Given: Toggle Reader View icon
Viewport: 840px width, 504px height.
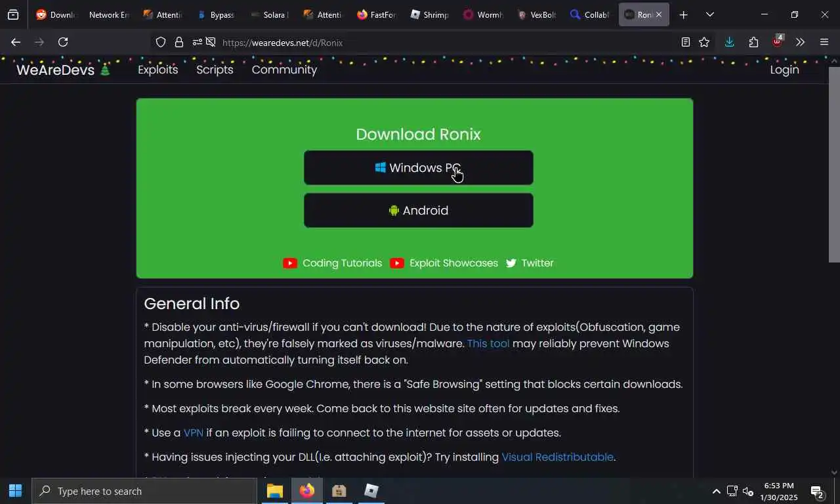Looking at the screenshot, I should (x=686, y=42).
